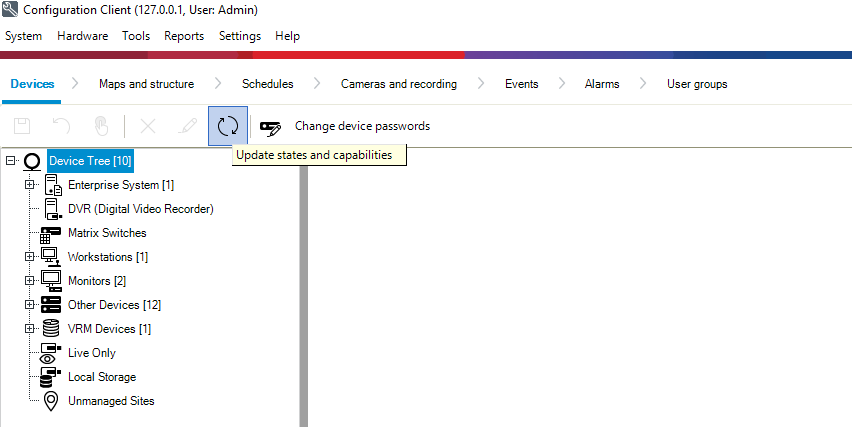
Task: Switch to the Schedules tab
Action: click(x=267, y=84)
